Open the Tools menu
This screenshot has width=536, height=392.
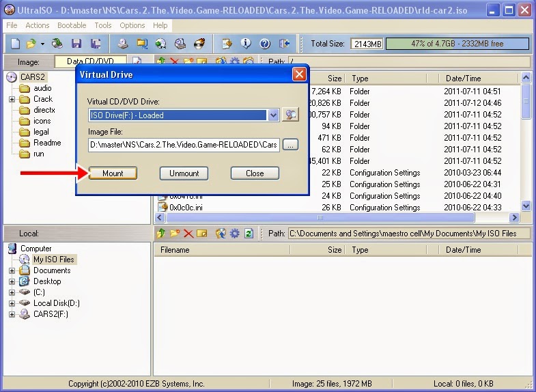[x=103, y=25]
